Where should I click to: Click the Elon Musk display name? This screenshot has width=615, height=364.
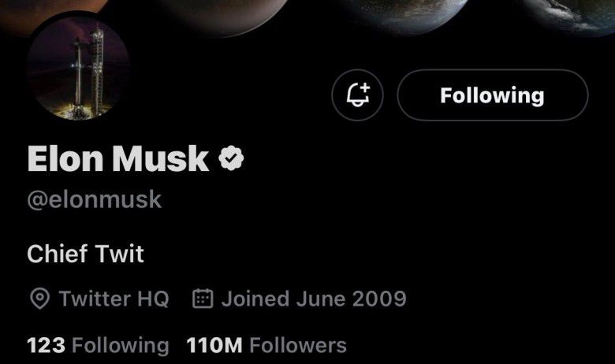point(117,158)
